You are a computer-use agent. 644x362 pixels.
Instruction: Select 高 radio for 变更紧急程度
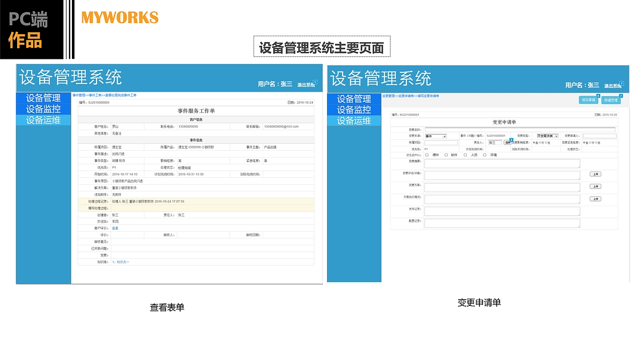[x=584, y=142]
